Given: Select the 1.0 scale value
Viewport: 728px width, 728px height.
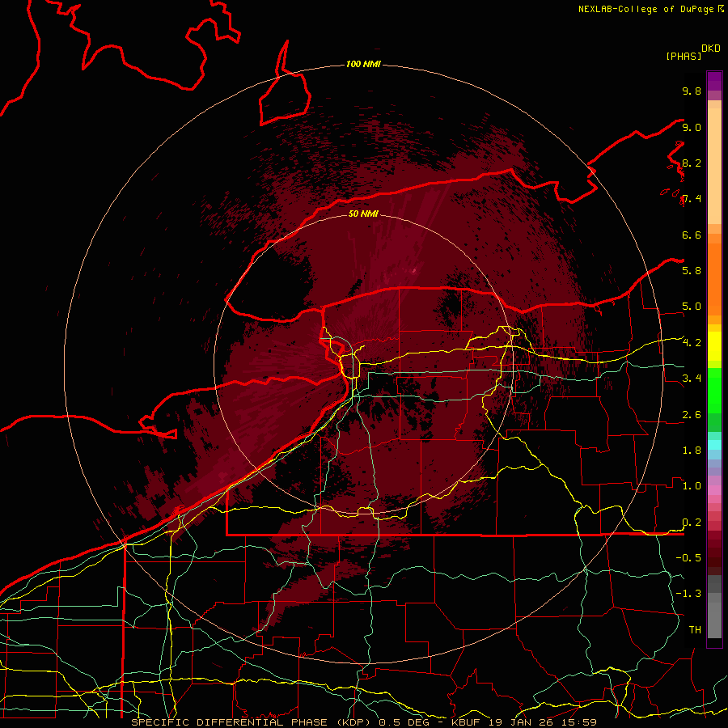Looking at the screenshot, I should click(692, 486).
